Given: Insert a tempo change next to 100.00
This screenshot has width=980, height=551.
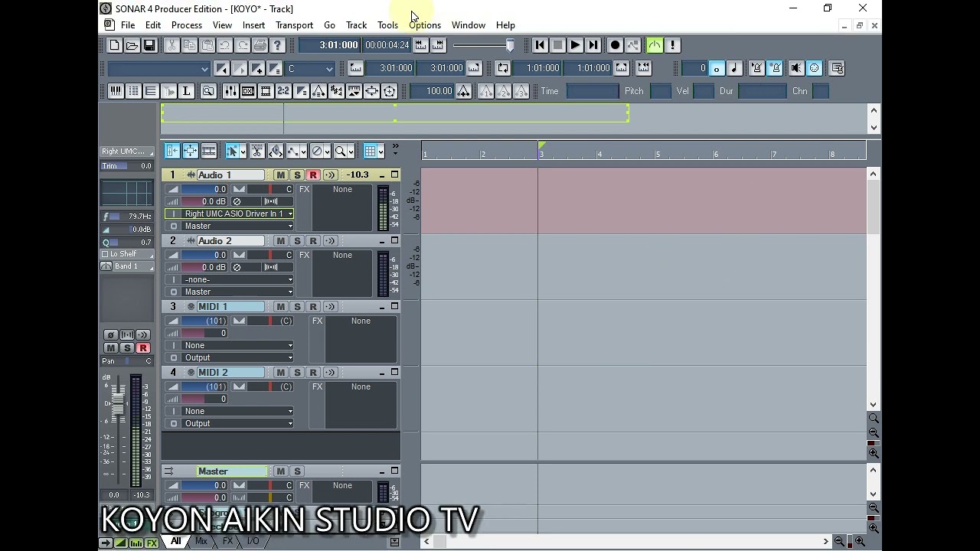Looking at the screenshot, I should (x=463, y=91).
